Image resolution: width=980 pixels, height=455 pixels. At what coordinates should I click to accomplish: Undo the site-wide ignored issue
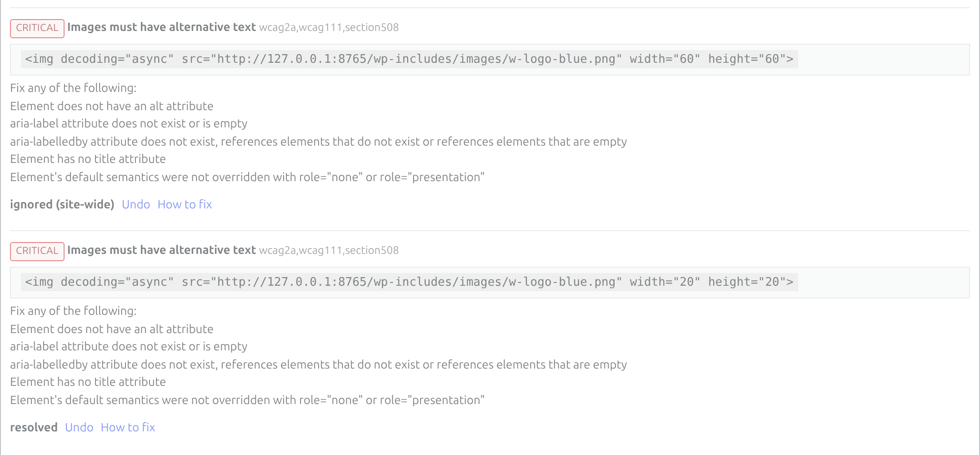[136, 204]
